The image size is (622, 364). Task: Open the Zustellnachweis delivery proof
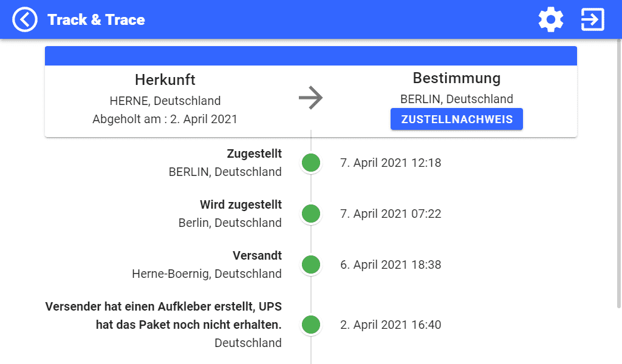[x=457, y=120]
